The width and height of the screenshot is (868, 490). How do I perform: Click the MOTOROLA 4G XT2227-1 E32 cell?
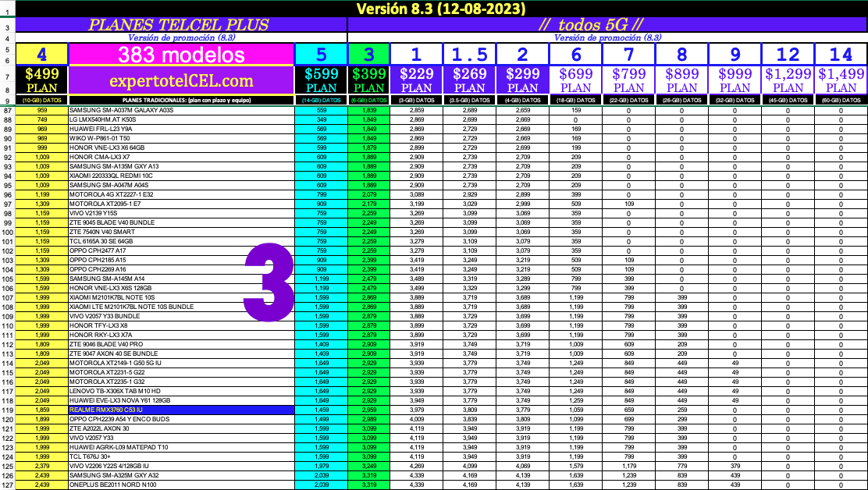(181, 194)
